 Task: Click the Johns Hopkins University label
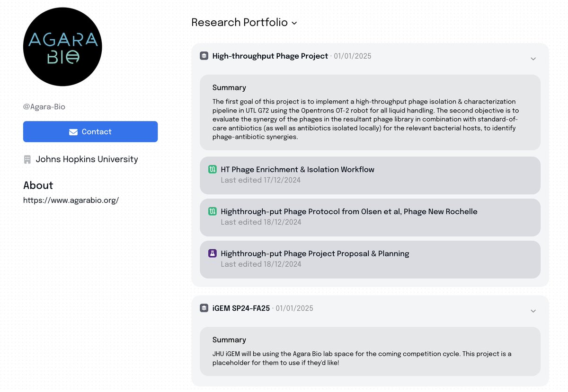87,159
